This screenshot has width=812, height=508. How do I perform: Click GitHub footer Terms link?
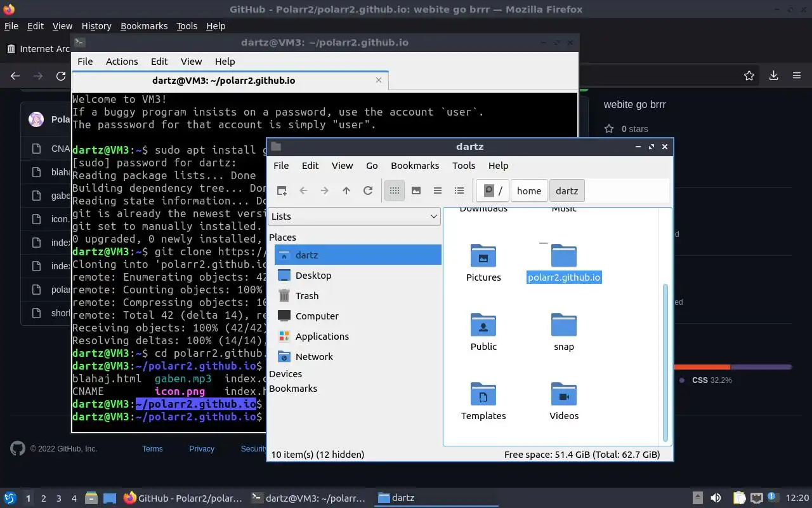(x=152, y=449)
